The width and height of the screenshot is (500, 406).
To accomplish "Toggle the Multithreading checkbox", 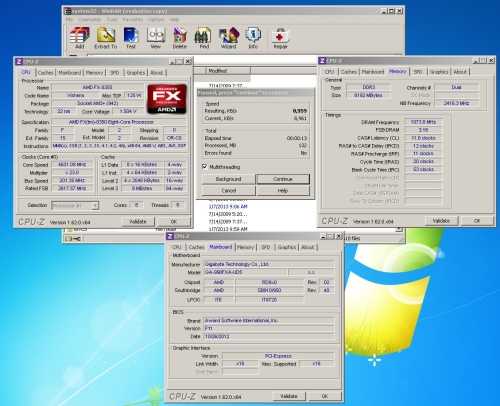I will [205, 167].
